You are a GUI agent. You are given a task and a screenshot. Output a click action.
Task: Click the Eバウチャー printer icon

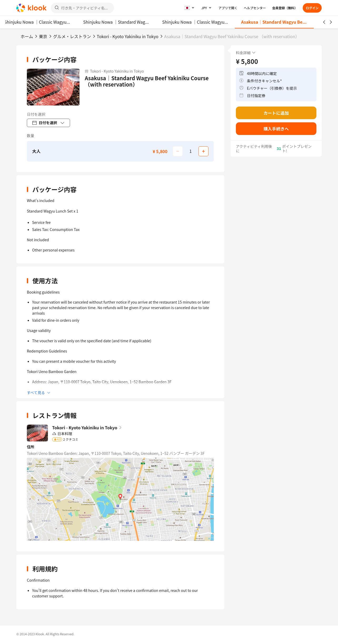tap(241, 88)
